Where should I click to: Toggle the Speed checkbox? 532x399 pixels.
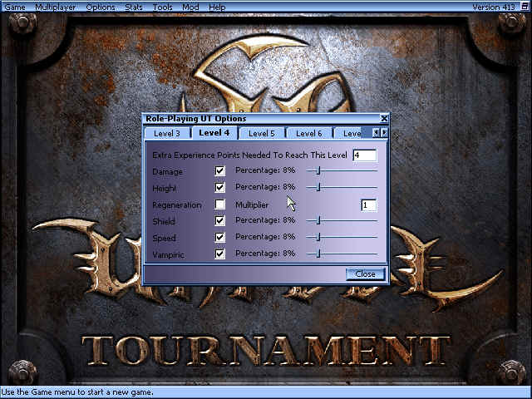coord(219,237)
